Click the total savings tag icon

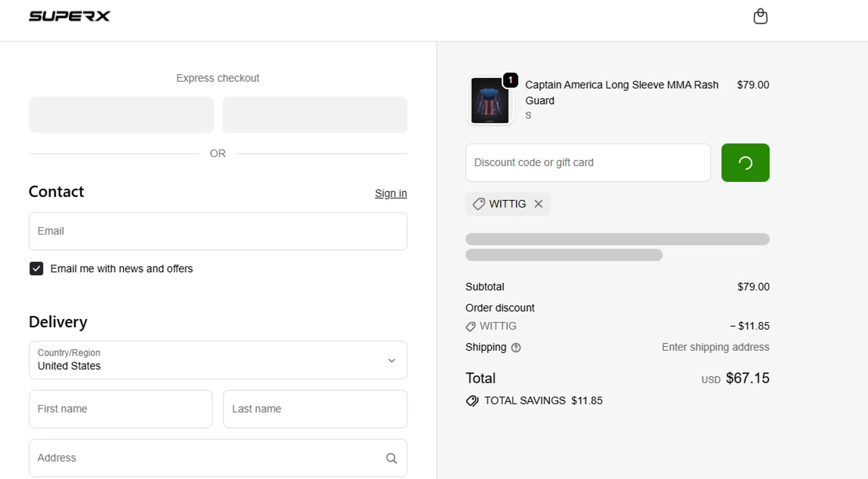[472, 401]
